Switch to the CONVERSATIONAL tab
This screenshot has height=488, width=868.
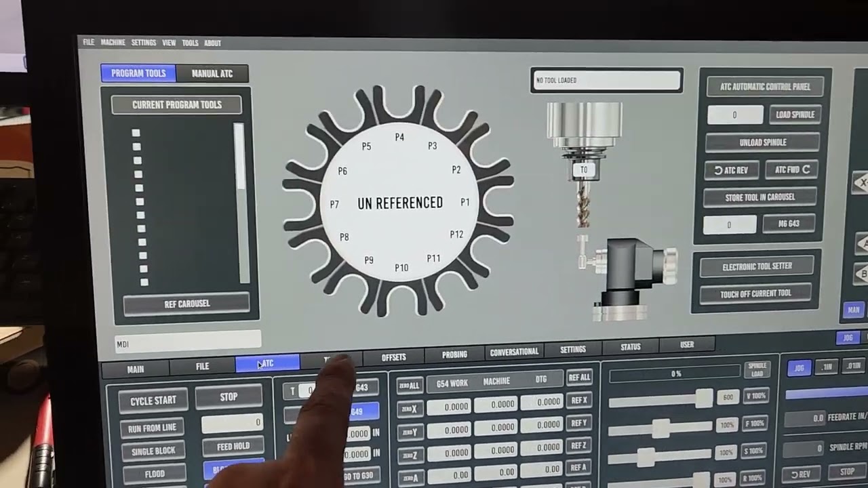(514, 352)
